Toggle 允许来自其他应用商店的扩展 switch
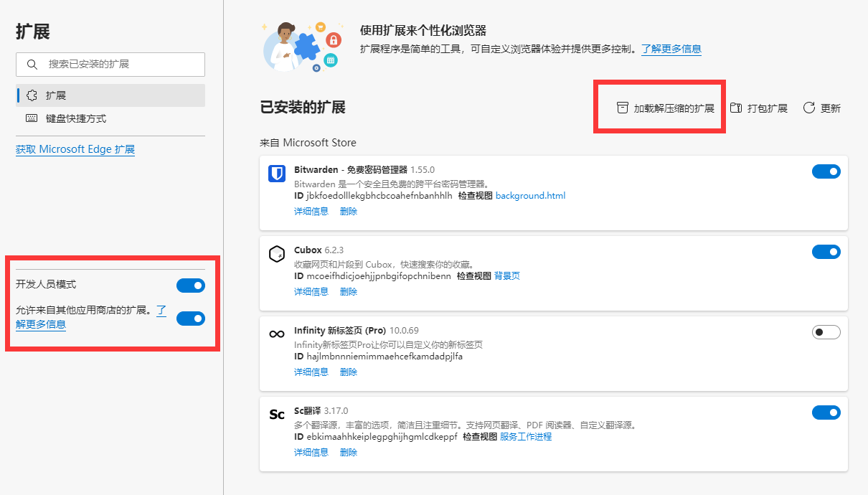 [x=190, y=319]
